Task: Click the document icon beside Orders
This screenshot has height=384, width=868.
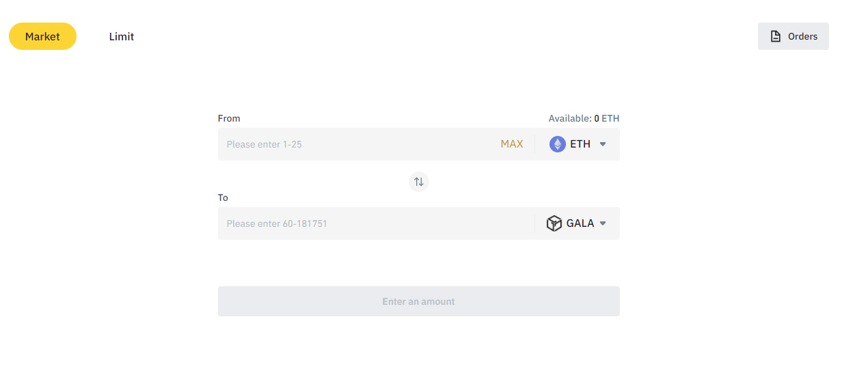Action: pyautogui.click(x=776, y=36)
